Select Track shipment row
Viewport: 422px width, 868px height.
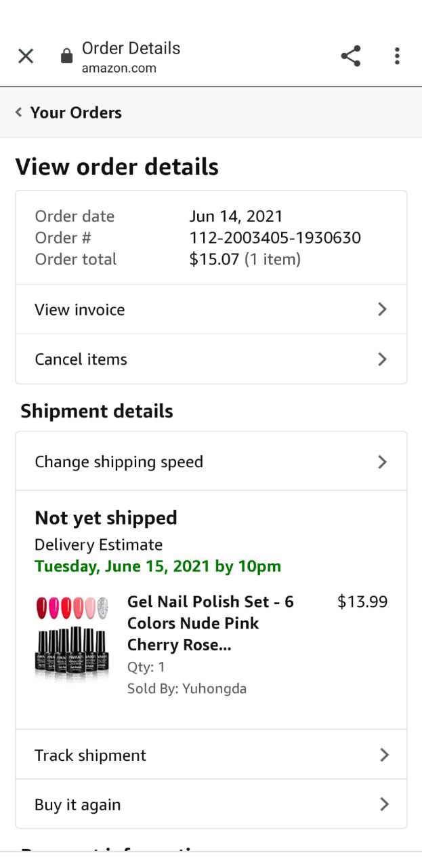click(x=91, y=755)
